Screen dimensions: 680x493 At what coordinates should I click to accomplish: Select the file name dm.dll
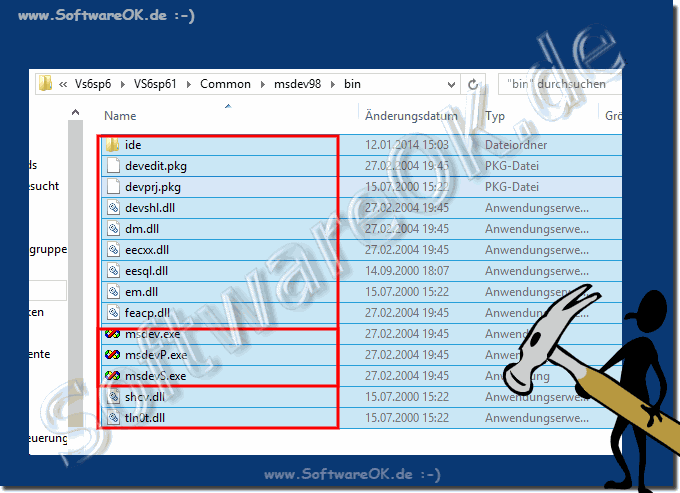(142, 229)
